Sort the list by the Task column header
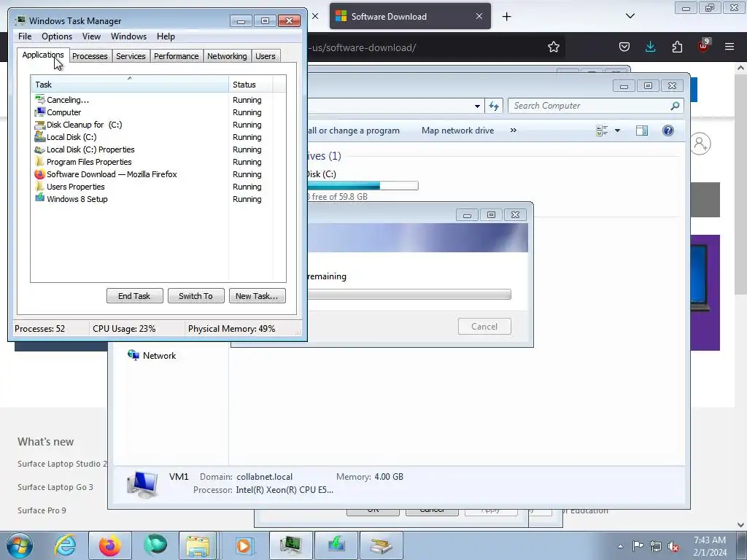 tap(130, 85)
